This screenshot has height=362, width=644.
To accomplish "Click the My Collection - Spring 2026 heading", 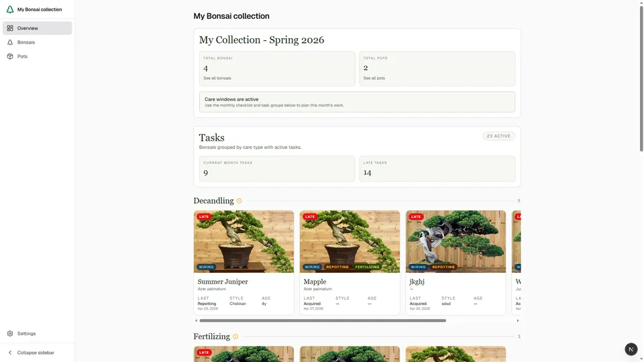I will (262, 40).
